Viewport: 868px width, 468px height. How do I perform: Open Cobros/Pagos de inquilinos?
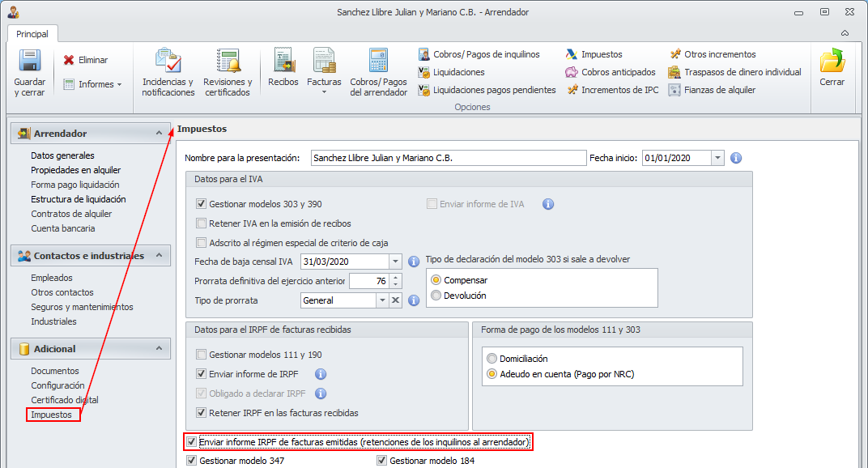pos(479,54)
